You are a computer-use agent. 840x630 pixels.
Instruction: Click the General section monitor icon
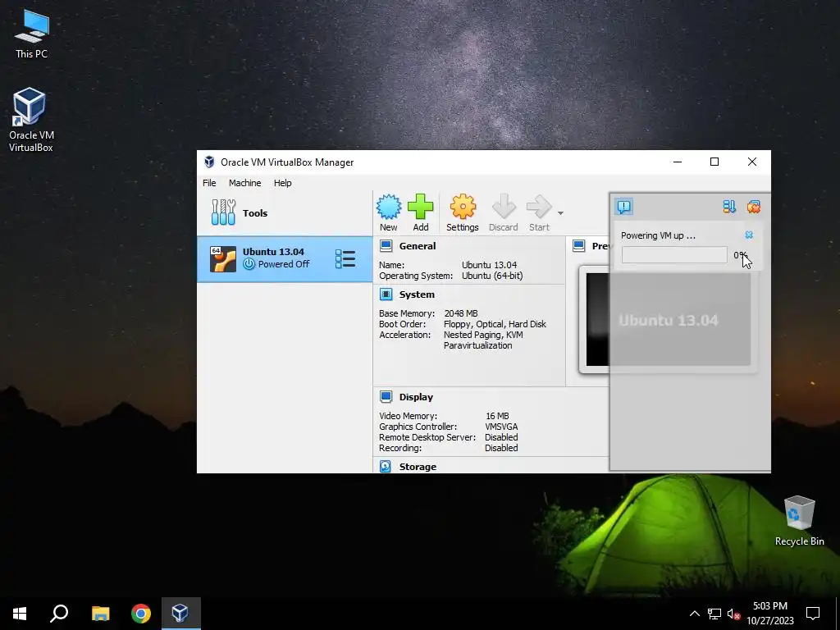pos(386,246)
